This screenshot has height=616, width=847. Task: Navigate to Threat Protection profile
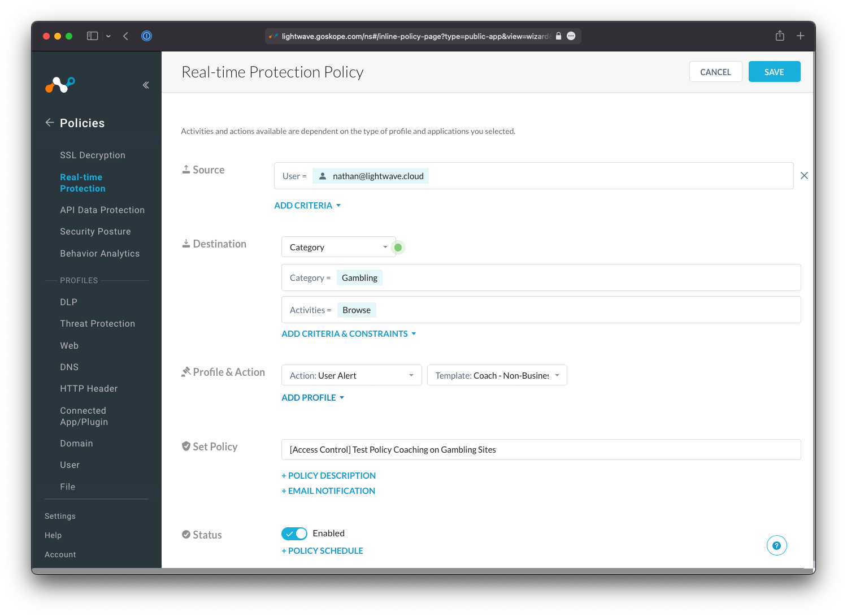pos(98,323)
